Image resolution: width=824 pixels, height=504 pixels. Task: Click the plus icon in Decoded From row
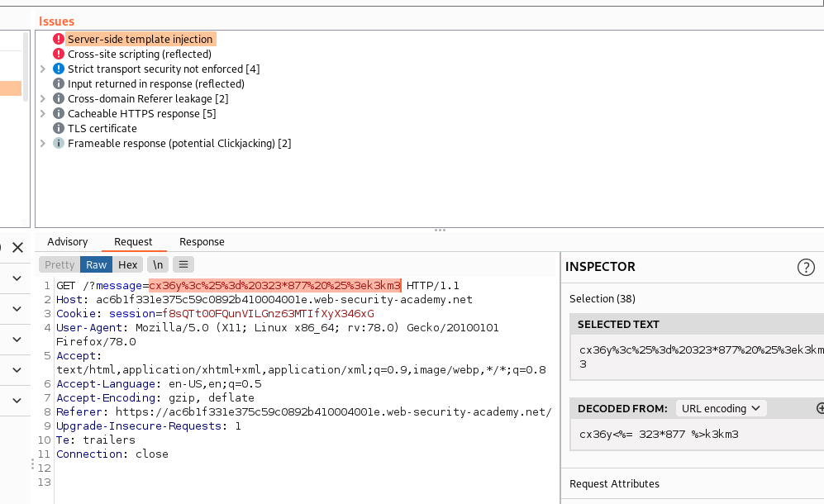click(820, 408)
